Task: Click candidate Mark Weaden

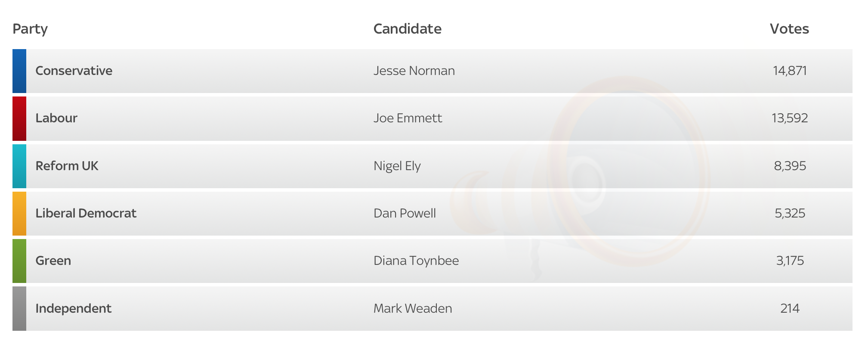Action: [x=413, y=308]
